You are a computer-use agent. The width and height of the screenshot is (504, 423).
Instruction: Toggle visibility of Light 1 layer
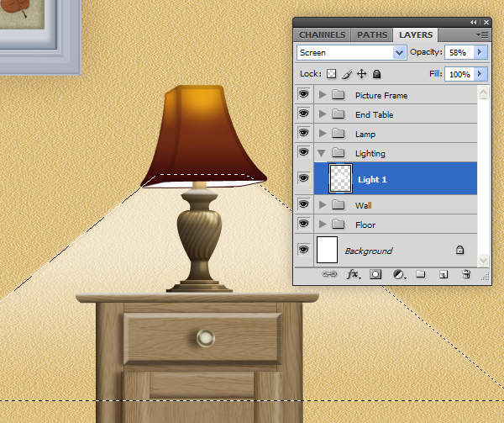coord(303,179)
